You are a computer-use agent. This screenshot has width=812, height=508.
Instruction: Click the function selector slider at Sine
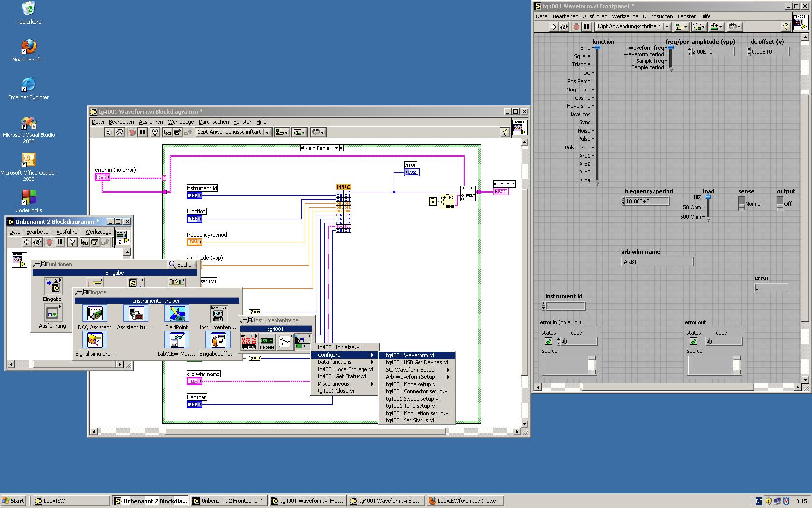click(597, 48)
